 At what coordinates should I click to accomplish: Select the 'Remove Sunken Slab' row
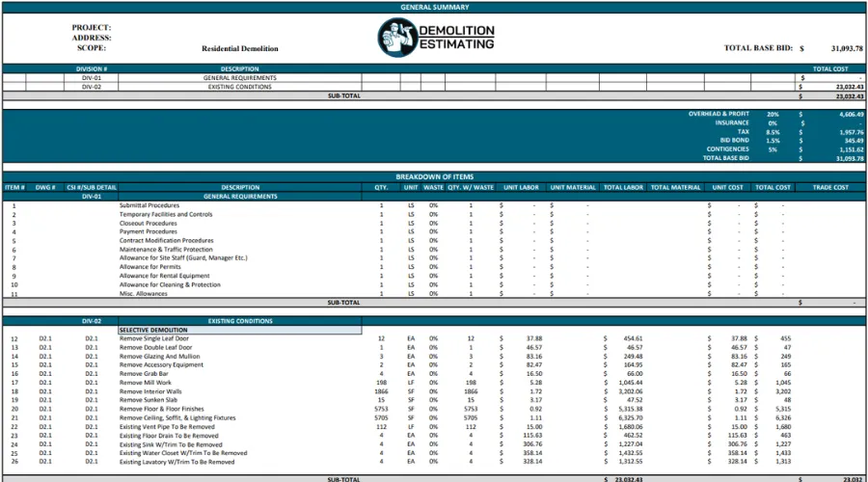(149, 400)
